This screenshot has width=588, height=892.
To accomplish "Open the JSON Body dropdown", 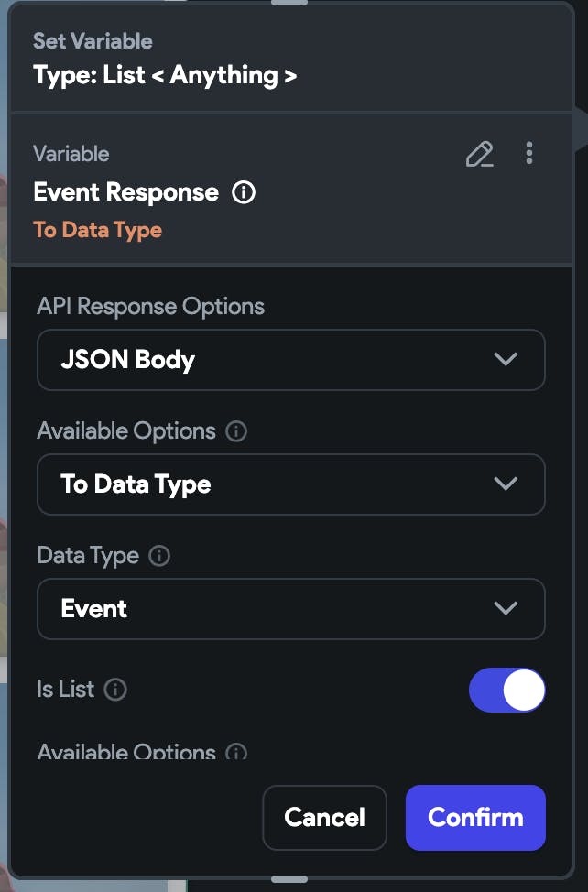I will tap(290, 360).
